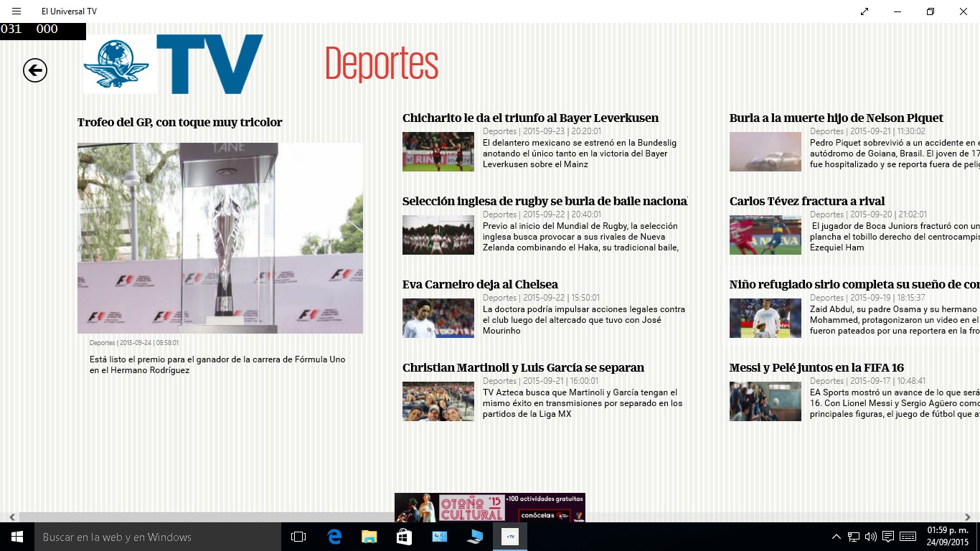Click the El Universal TV logo

(173, 64)
